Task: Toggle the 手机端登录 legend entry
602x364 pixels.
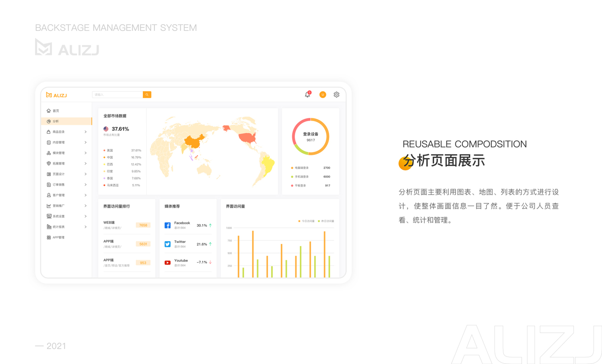Action: 300,177
